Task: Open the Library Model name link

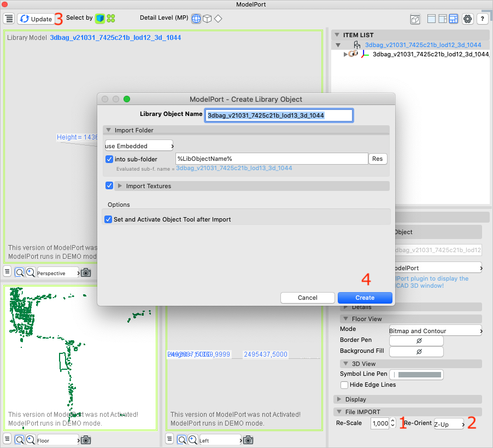Action: tap(115, 38)
